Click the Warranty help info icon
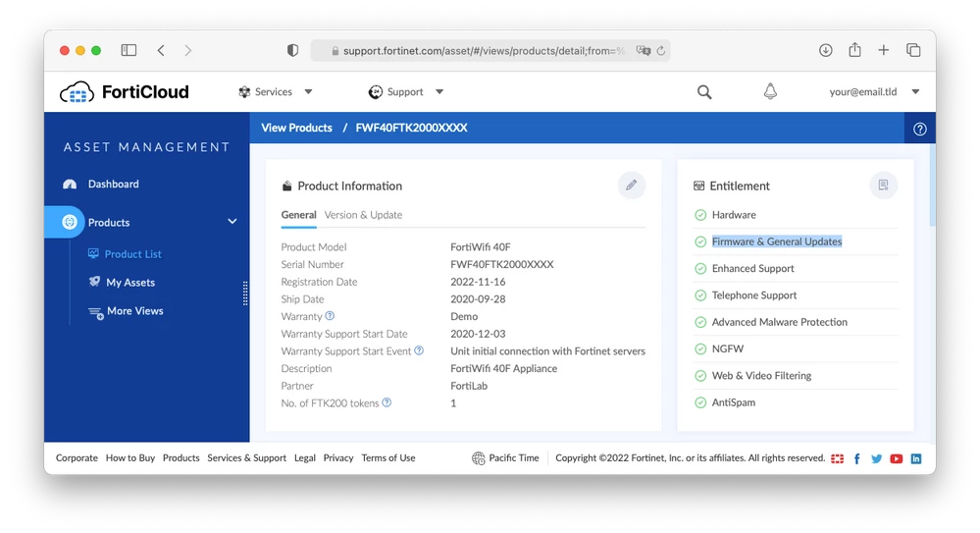980x533 pixels. click(x=330, y=316)
